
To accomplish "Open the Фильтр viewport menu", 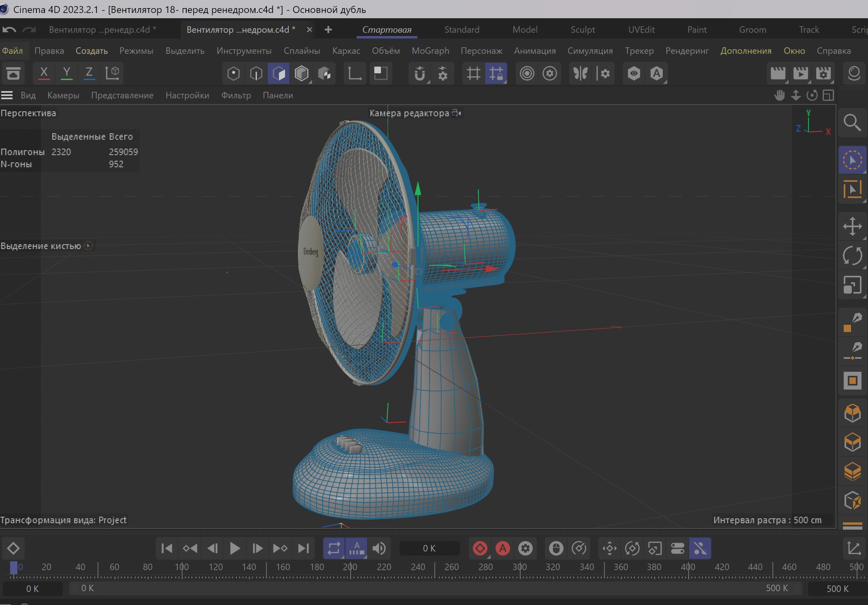I will point(236,95).
